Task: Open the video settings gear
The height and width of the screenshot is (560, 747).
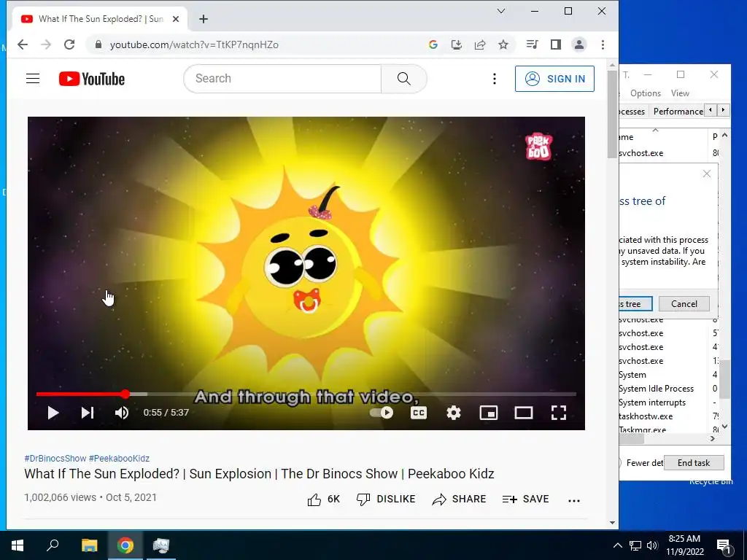Action: (x=454, y=413)
